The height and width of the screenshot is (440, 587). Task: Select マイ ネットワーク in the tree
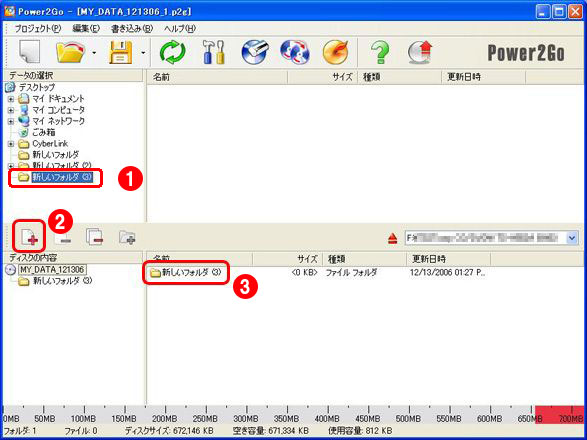point(58,121)
